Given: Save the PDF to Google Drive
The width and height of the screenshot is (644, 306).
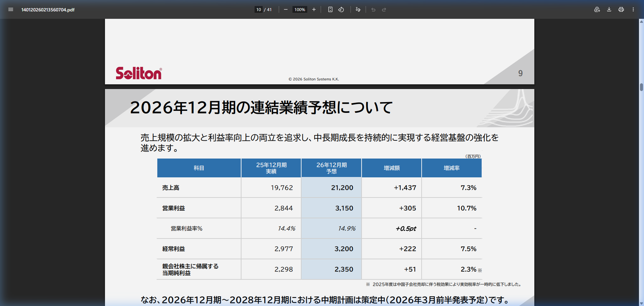Looking at the screenshot, I should pyautogui.click(x=597, y=9).
